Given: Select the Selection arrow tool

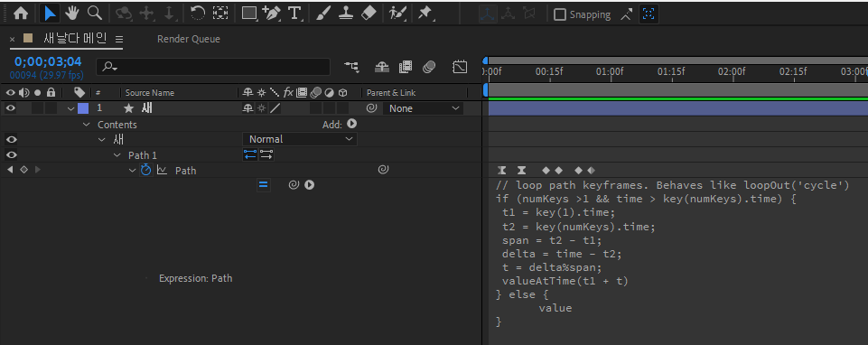Looking at the screenshot, I should (50, 14).
